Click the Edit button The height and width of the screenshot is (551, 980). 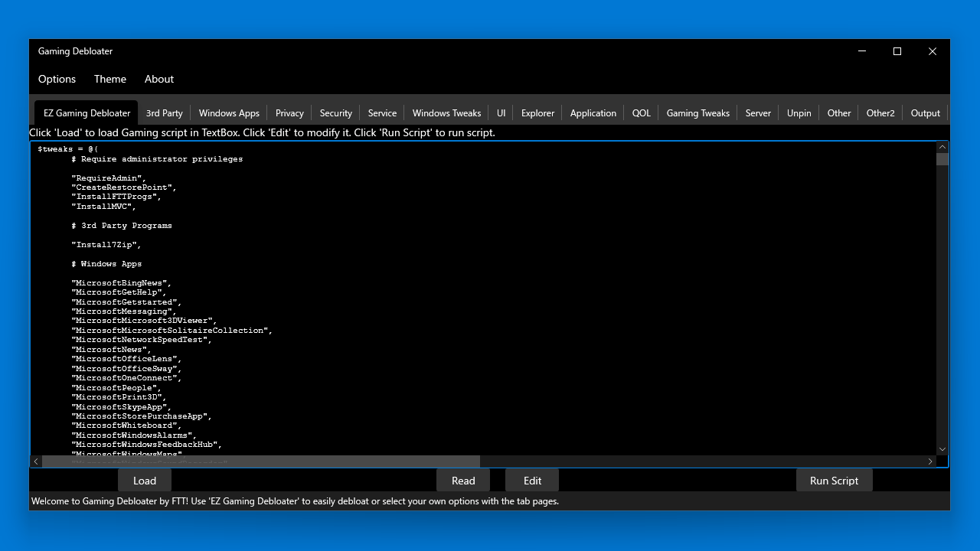tap(532, 481)
